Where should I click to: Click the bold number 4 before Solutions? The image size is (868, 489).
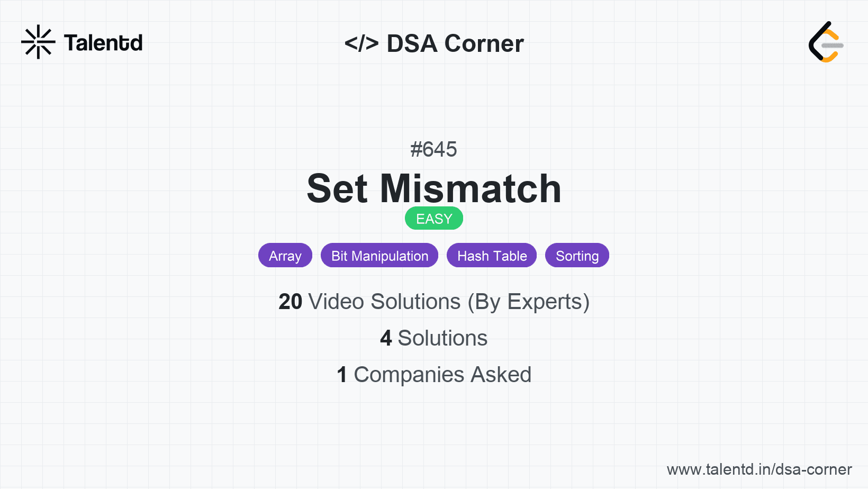(386, 338)
